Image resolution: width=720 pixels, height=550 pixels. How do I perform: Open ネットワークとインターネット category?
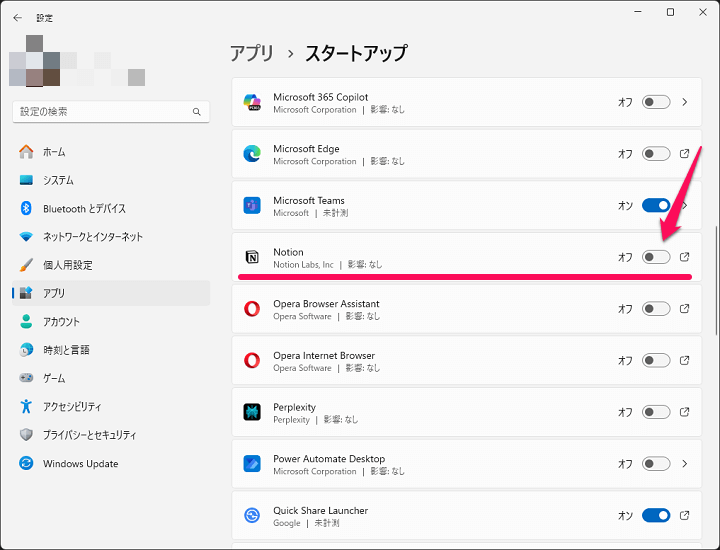pyautogui.click(x=111, y=236)
